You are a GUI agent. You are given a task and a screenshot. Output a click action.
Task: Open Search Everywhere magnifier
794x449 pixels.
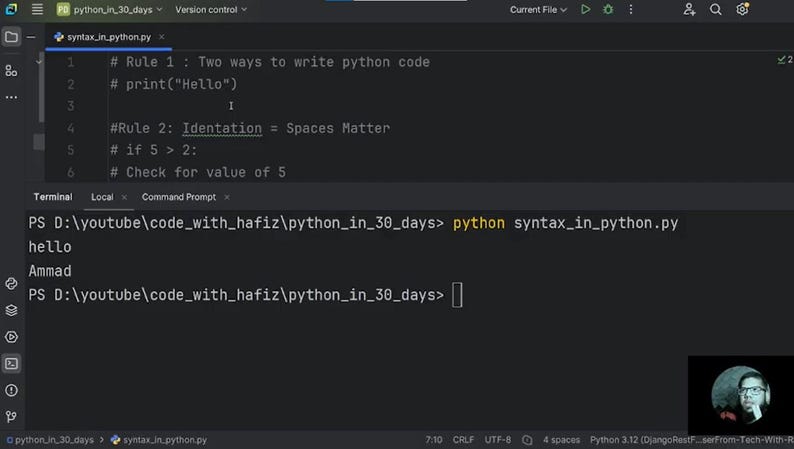click(x=716, y=9)
